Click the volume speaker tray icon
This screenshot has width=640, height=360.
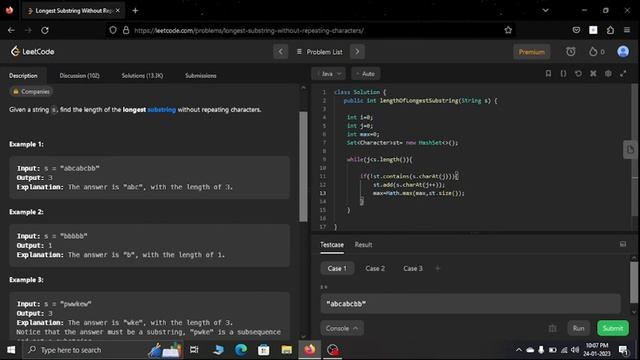(x=575, y=350)
